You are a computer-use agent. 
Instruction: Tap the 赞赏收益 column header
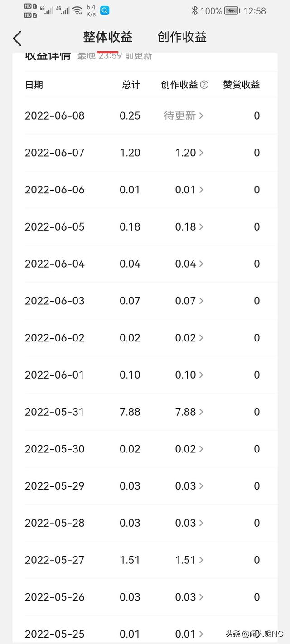tap(242, 85)
